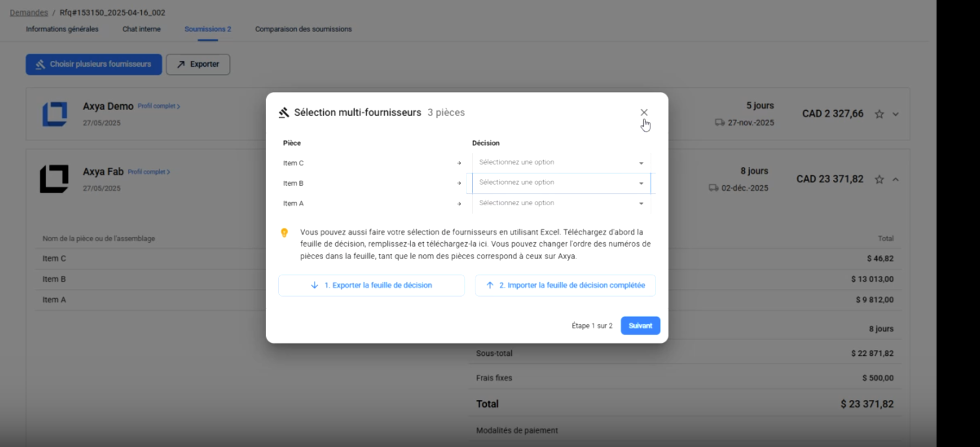This screenshot has width=980, height=447.
Task: Click Importer la feuille de décision complétée
Action: pos(565,285)
